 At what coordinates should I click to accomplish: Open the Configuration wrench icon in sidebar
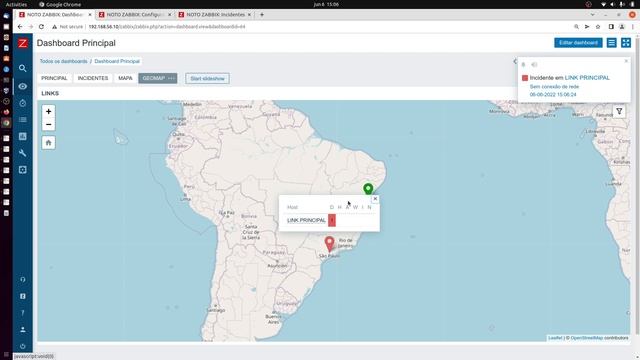point(23,153)
